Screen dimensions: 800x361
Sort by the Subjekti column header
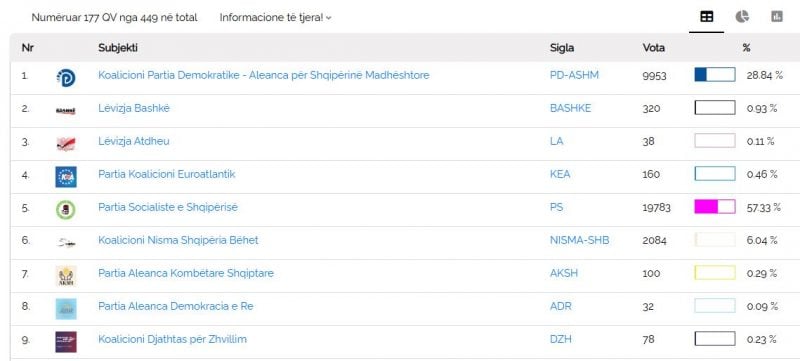pyautogui.click(x=118, y=48)
